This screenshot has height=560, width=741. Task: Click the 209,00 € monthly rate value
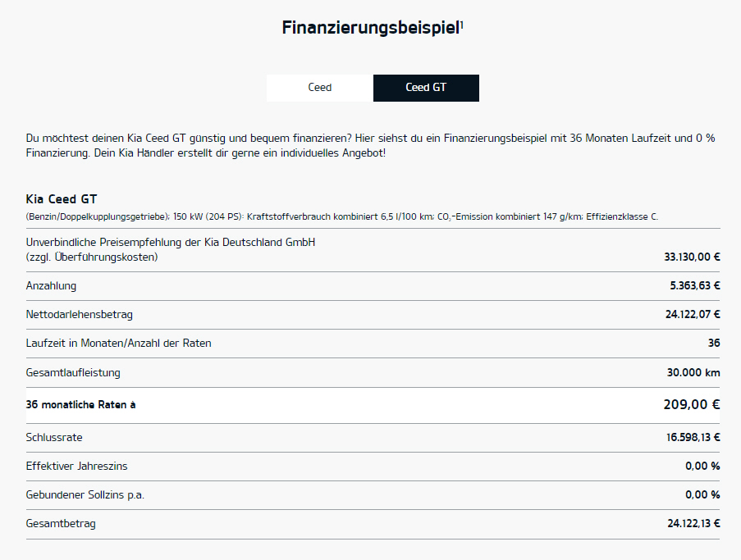(x=691, y=405)
